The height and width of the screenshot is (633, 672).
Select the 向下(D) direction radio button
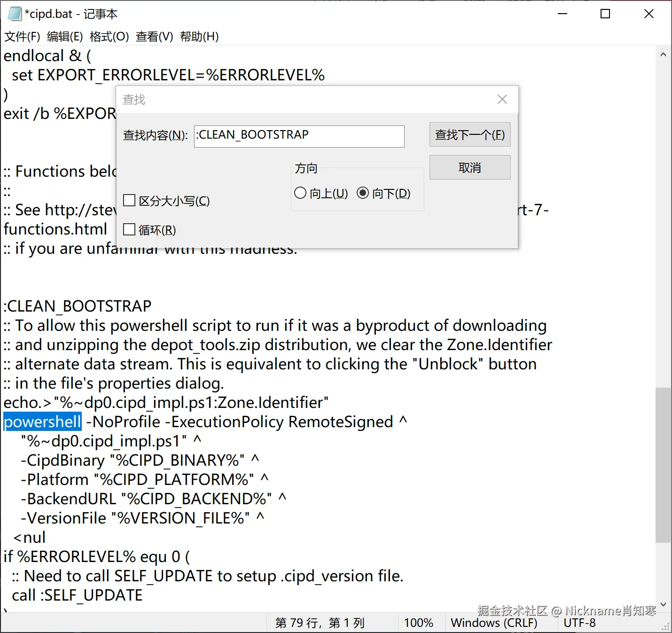(383, 193)
